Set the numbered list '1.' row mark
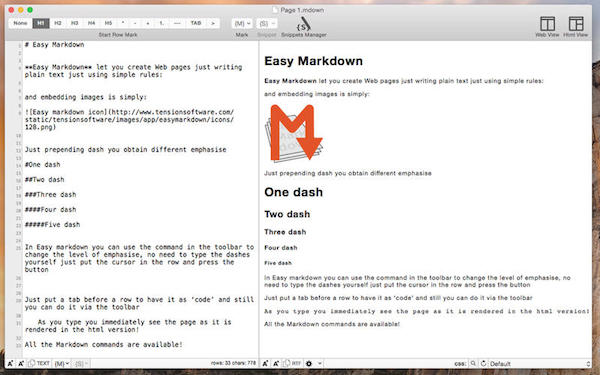 tap(161, 23)
